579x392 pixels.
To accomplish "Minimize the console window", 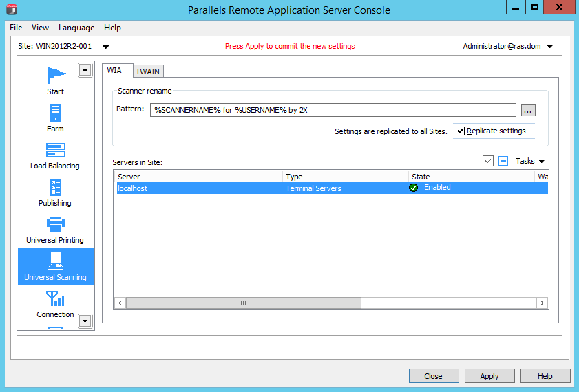I will tap(516, 8).
